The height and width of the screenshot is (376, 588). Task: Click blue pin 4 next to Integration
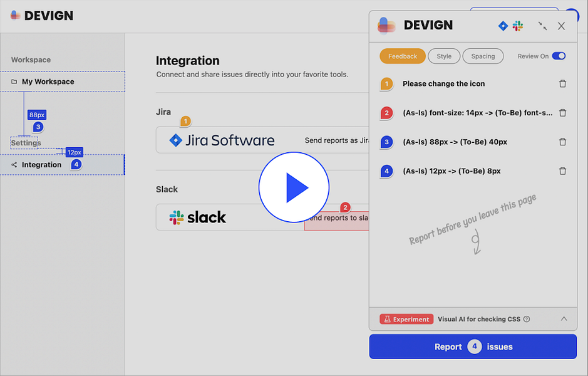coord(76,164)
